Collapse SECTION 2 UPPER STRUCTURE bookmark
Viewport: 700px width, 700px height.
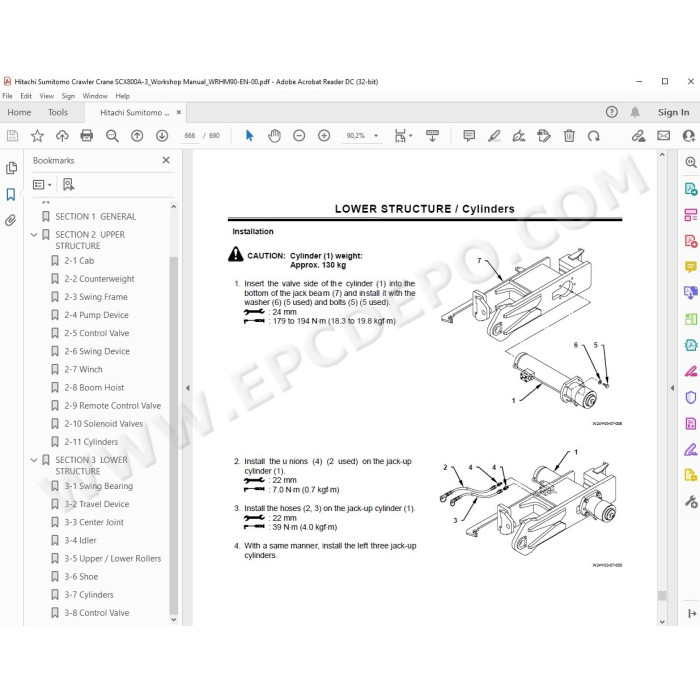coord(33,234)
